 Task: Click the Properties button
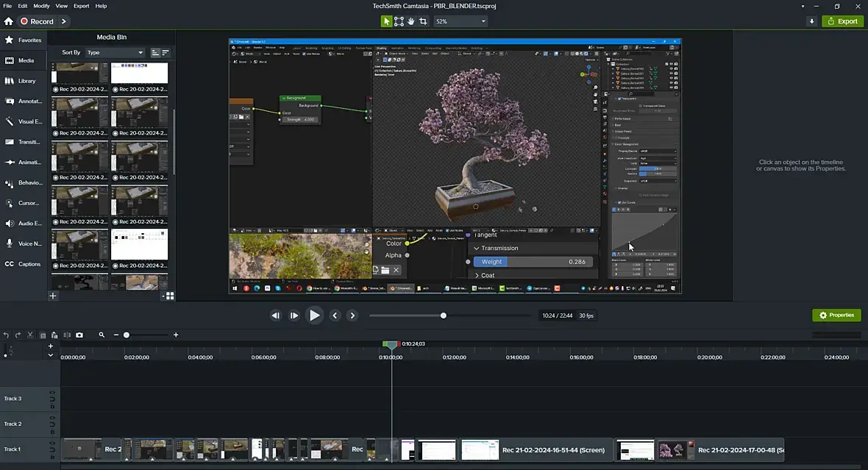pos(836,315)
